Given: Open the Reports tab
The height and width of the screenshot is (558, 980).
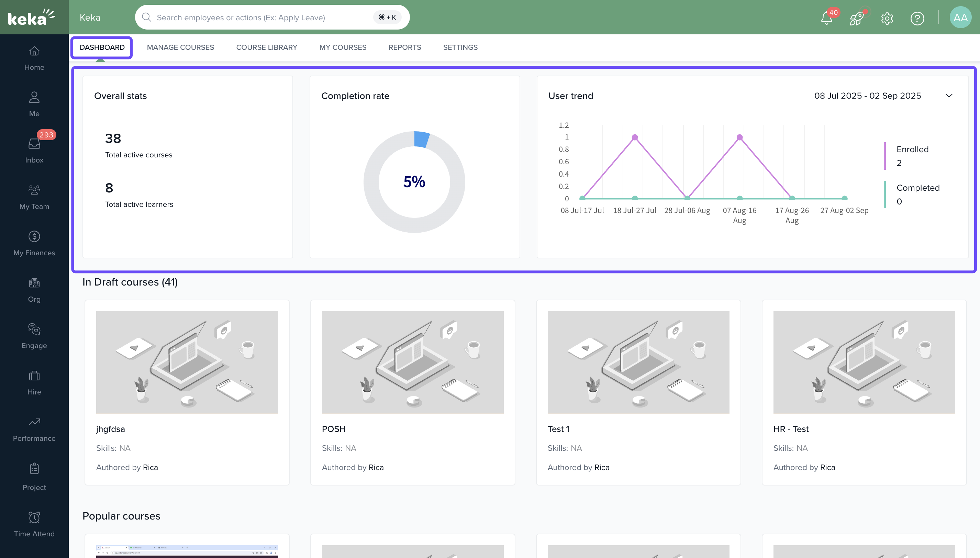Looking at the screenshot, I should [x=405, y=47].
